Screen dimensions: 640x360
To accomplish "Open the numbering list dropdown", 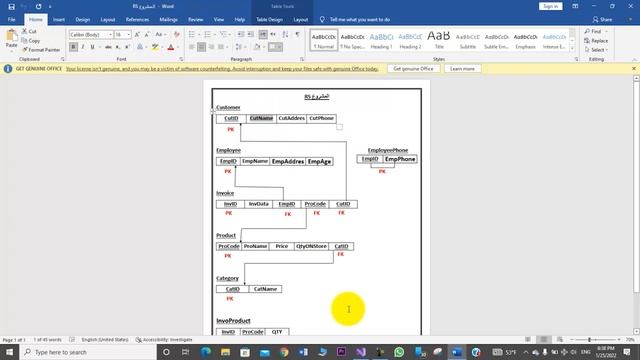I will point(215,34).
